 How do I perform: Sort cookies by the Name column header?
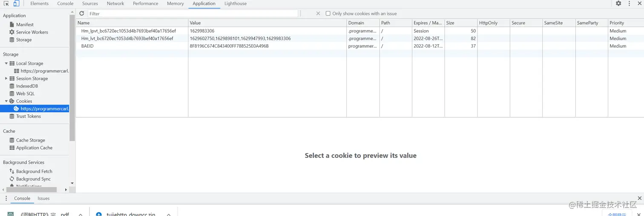[x=132, y=23]
